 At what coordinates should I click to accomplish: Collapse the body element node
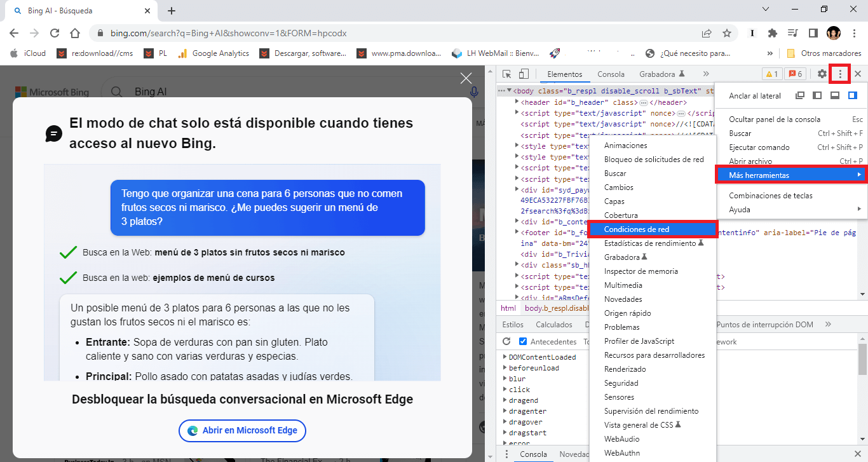[x=509, y=91]
